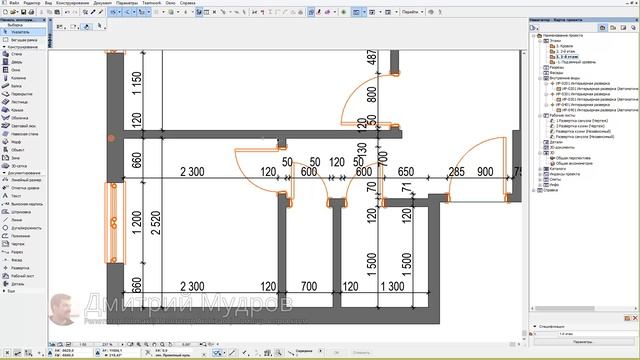
Task: Close the toolbox panel
Action: click(x=44, y=20)
